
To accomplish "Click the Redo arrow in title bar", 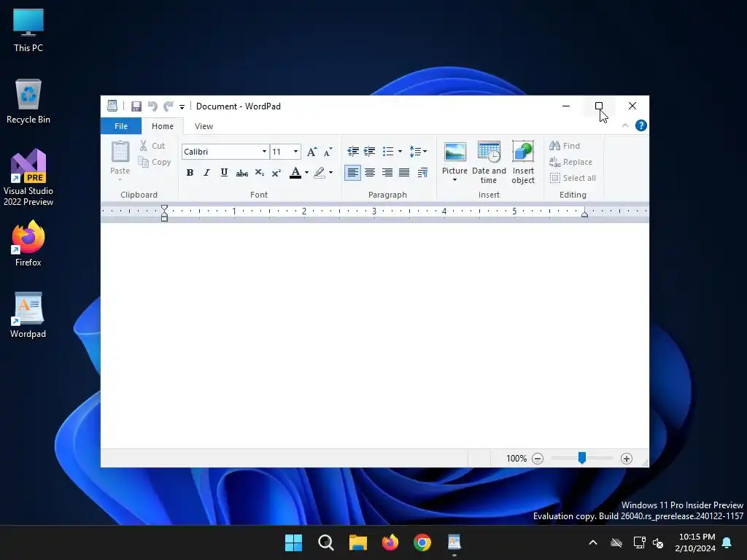I will (169, 106).
